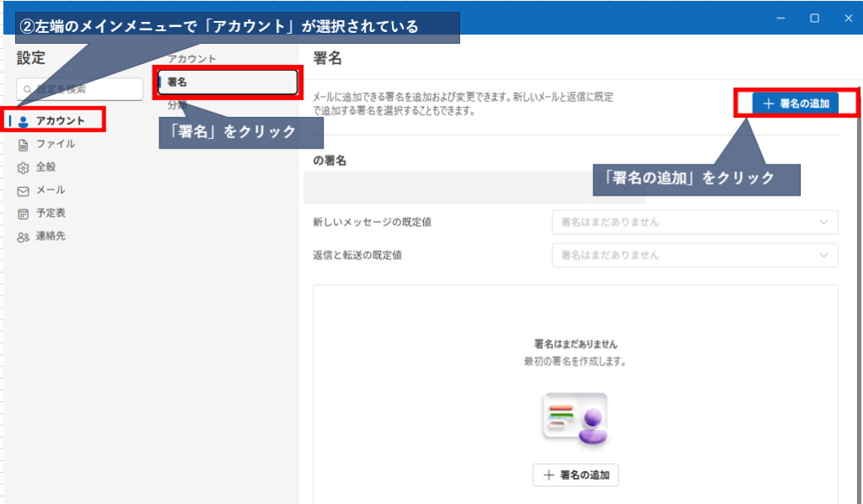Click the magnifier icon in the settings search

pyautogui.click(x=28, y=89)
